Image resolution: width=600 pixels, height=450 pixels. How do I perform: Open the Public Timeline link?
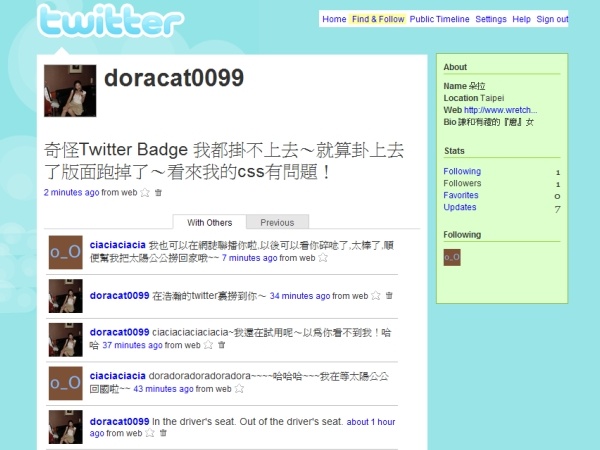coord(439,19)
